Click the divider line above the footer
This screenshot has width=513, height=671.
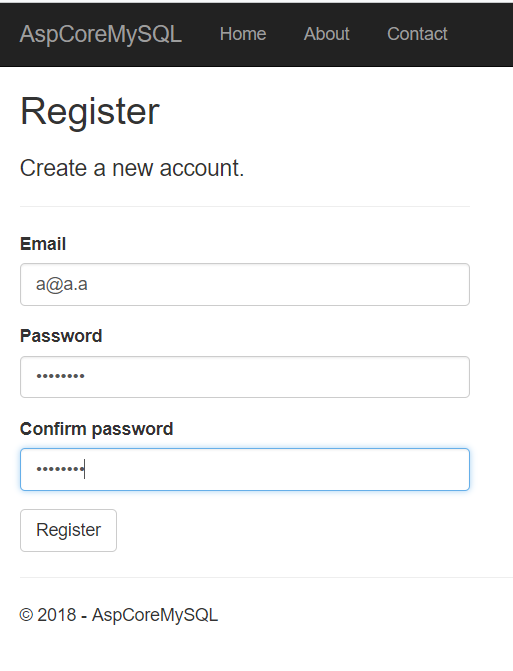pos(266,577)
